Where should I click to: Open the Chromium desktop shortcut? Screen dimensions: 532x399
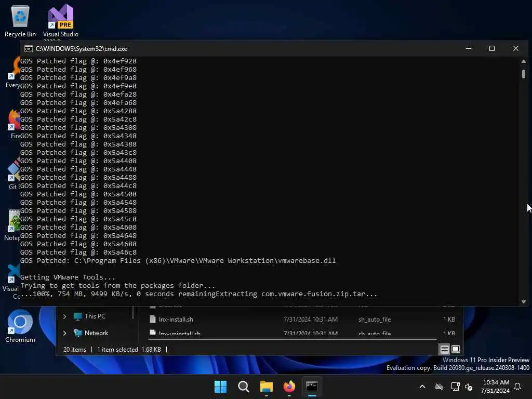(20, 326)
